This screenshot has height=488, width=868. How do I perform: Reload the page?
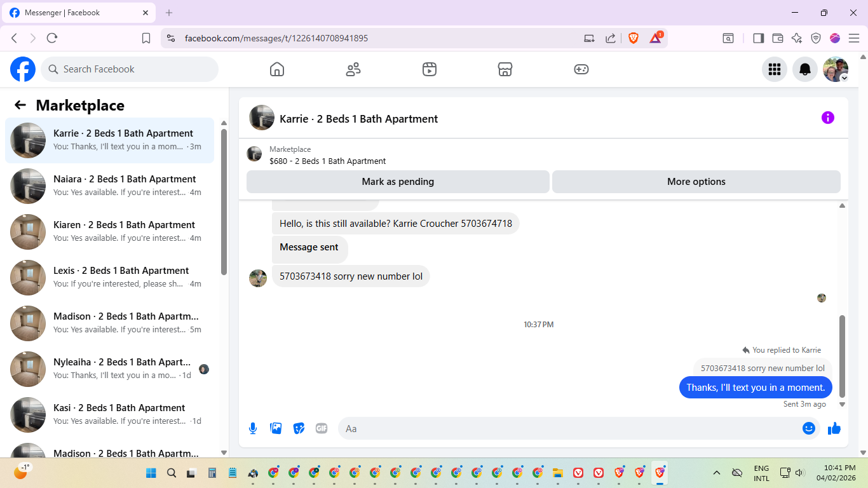tap(52, 38)
